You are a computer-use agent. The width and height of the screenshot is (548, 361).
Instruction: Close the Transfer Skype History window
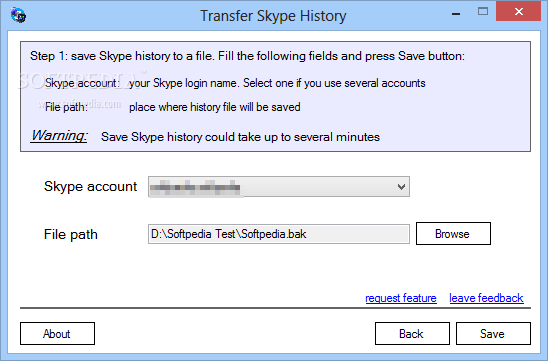pos(519,12)
